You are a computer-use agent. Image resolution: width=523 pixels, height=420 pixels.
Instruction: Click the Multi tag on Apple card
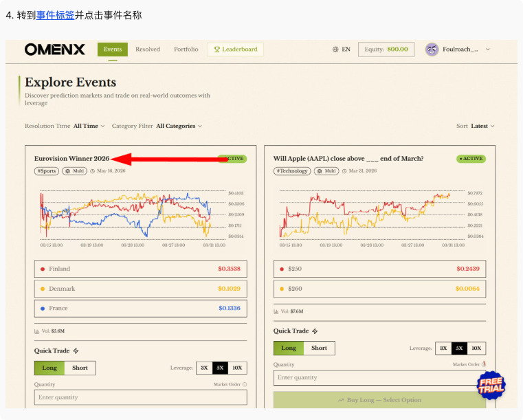[x=326, y=170]
